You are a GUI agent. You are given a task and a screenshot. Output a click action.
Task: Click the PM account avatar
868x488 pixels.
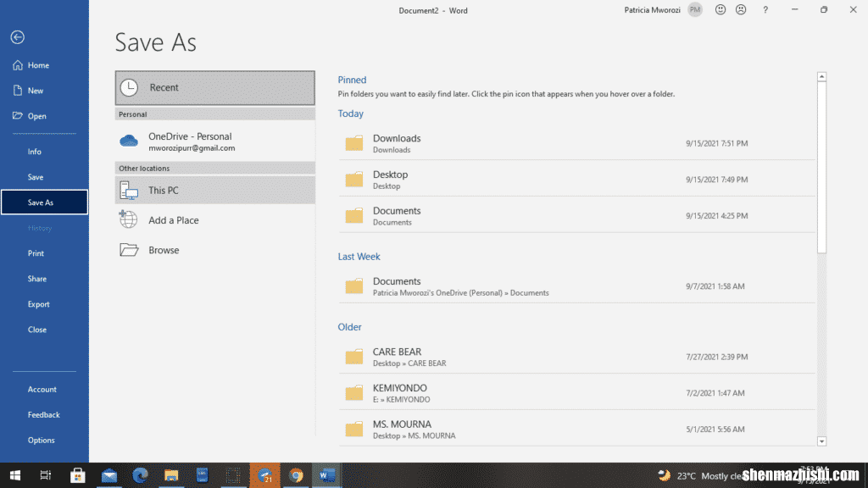click(x=695, y=10)
